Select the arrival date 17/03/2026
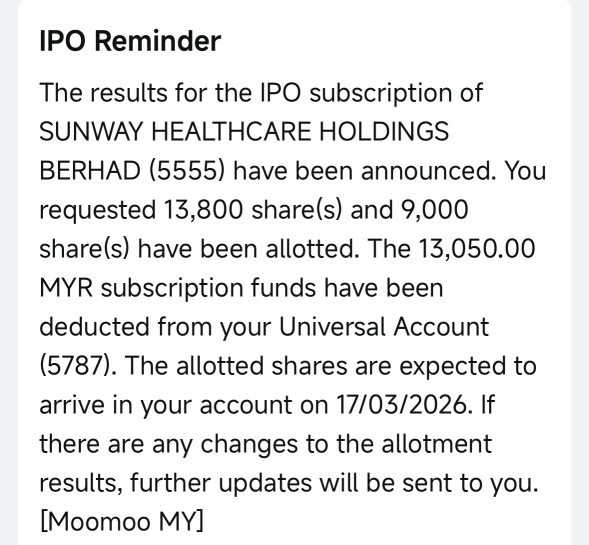 click(x=404, y=405)
